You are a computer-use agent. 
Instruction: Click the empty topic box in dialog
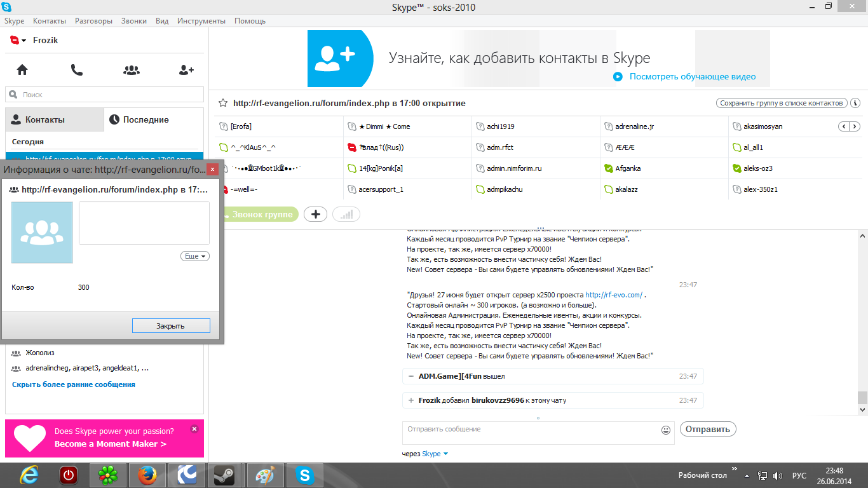point(144,223)
